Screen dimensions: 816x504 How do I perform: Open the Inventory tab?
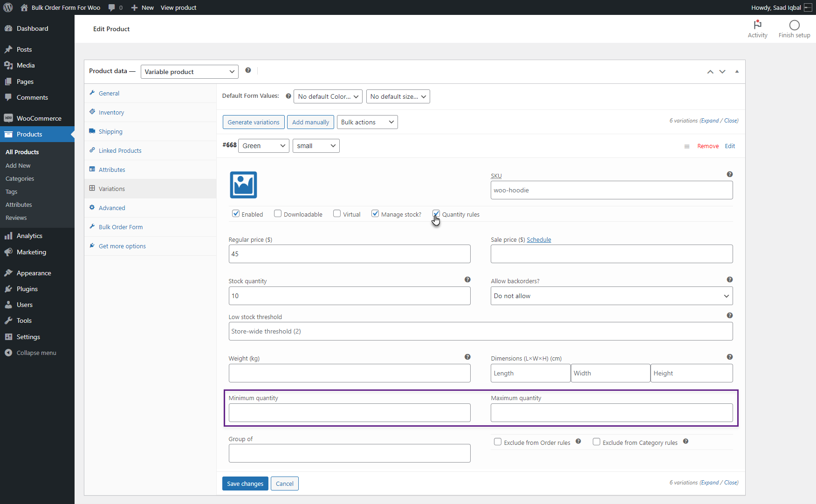click(x=150, y=112)
